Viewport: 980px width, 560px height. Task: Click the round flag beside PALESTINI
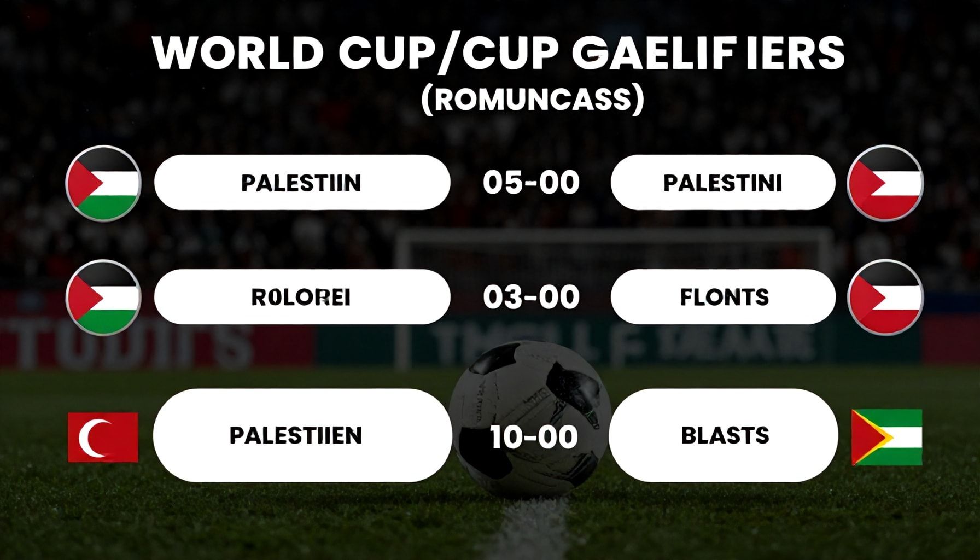click(885, 183)
